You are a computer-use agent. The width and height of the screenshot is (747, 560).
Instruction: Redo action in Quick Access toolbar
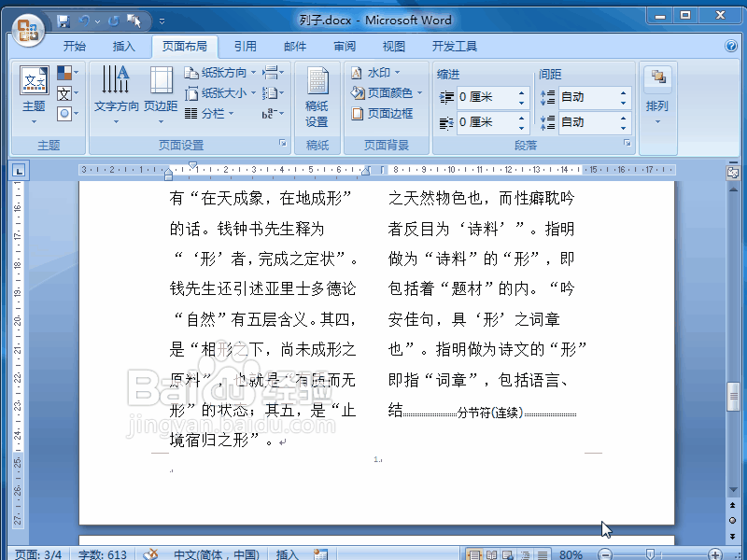click(113, 21)
